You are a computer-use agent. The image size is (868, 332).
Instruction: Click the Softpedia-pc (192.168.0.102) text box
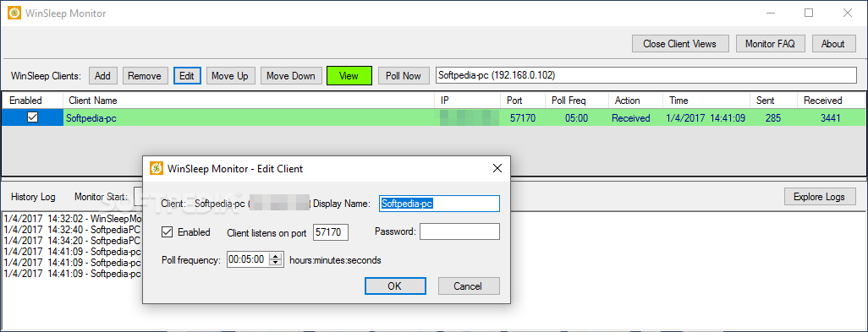[646, 76]
